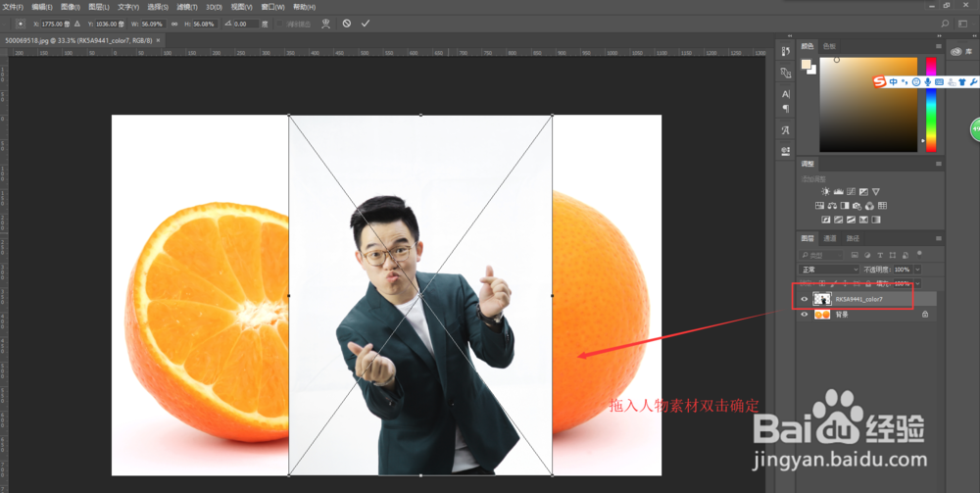980x493 pixels.
Task: Add a Threshold adjustment
Action: 852,220
